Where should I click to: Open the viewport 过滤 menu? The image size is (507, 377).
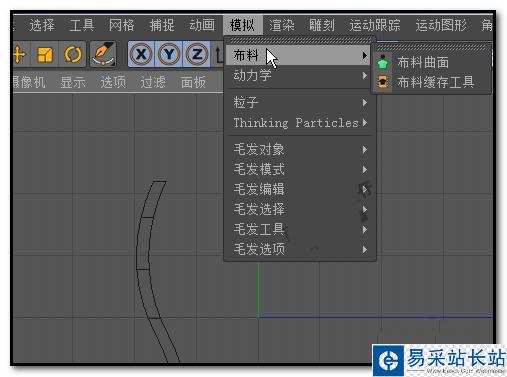[x=153, y=82]
